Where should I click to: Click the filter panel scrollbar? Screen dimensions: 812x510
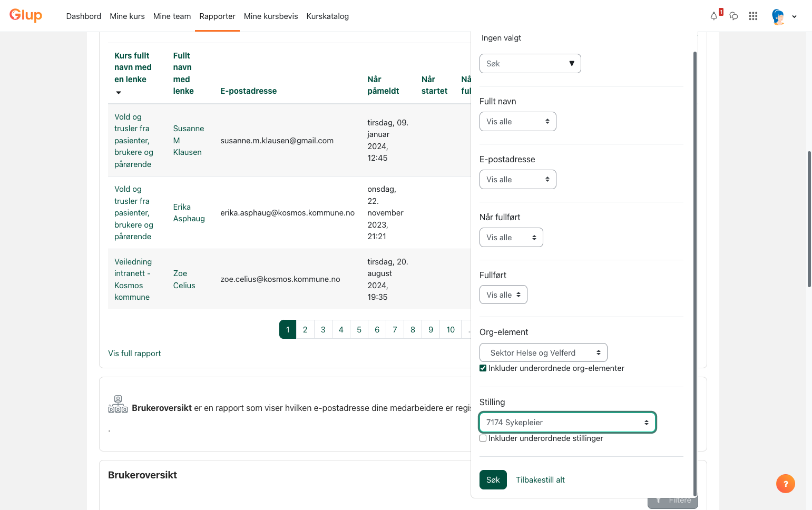[x=695, y=274]
